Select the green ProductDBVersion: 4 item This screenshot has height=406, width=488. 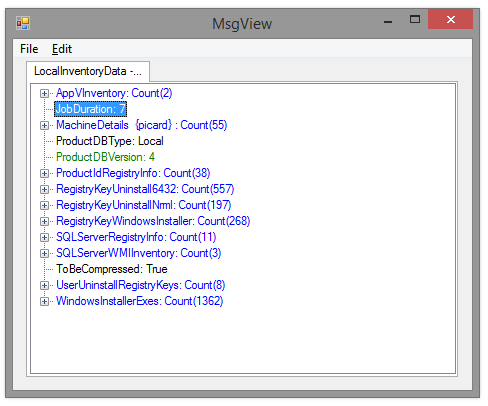point(105,157)
